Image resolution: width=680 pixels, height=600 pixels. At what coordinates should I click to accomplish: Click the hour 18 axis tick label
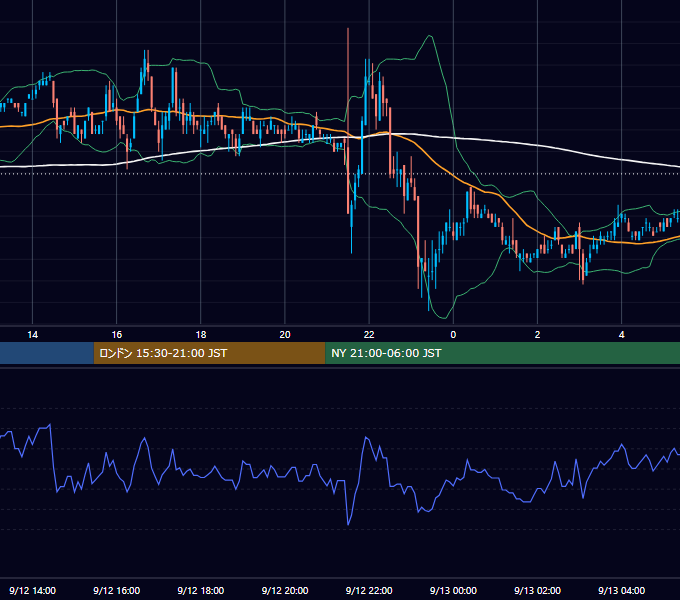point(201,335)
